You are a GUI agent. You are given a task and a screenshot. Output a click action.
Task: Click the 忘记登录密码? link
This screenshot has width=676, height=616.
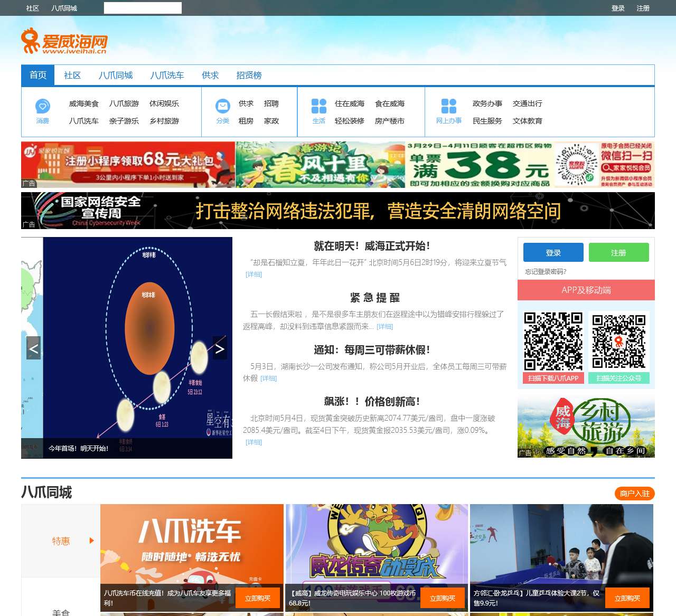coord(546,272)
